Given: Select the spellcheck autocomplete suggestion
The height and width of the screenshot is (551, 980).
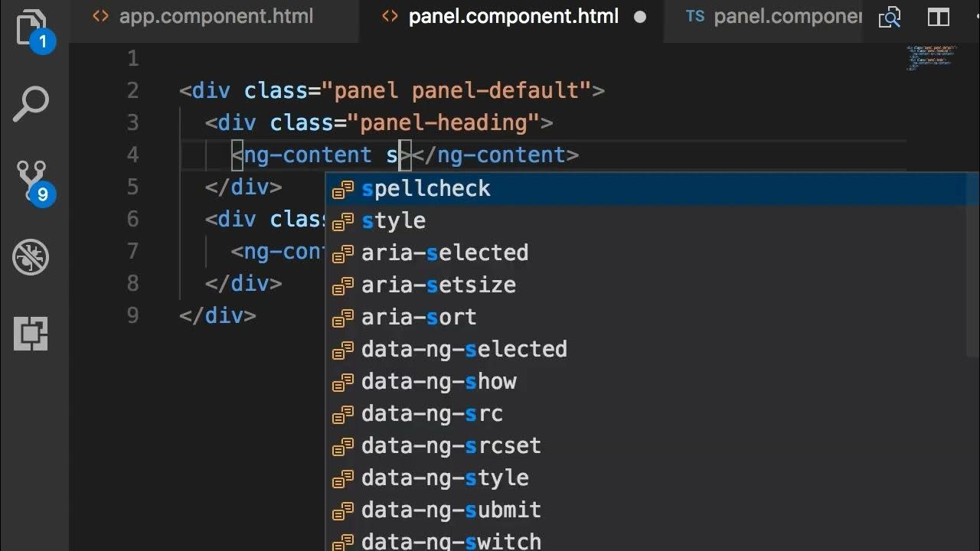Looking at the screenshot, I should tap(426, 189).
